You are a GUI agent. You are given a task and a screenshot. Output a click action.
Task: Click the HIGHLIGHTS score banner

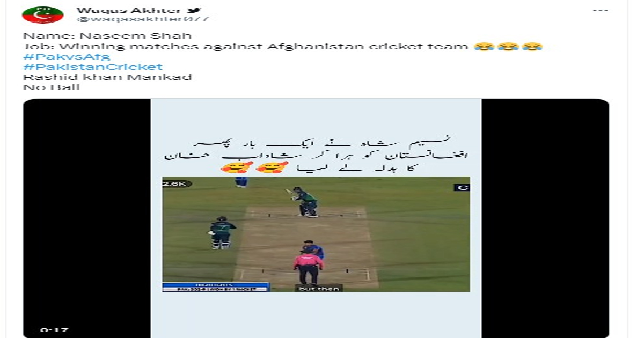216,287
